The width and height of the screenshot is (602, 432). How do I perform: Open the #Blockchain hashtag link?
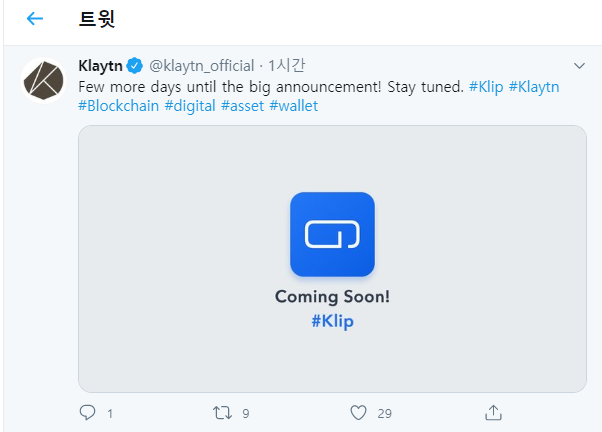click(119, 106)
